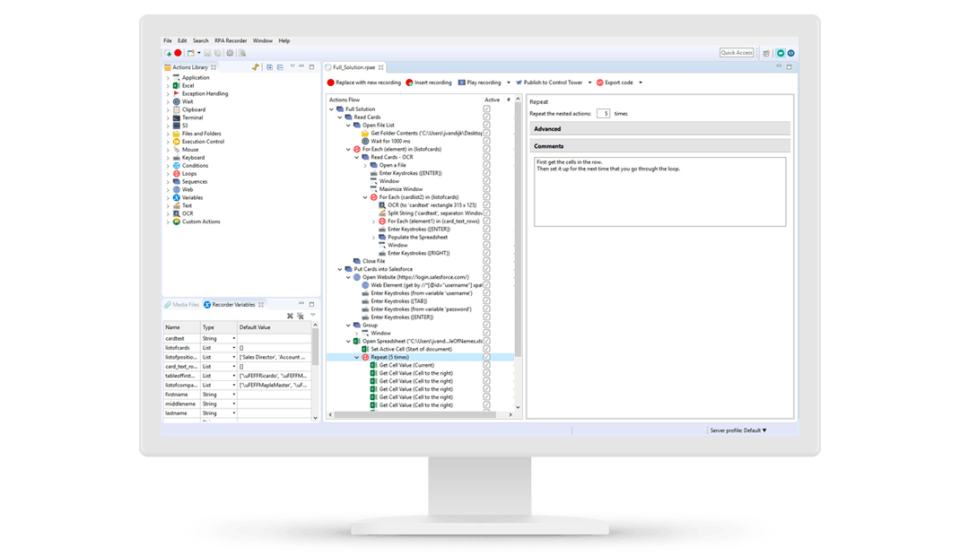
Task: Click the Web globe icon in library
Action: (x=176, y=189)
